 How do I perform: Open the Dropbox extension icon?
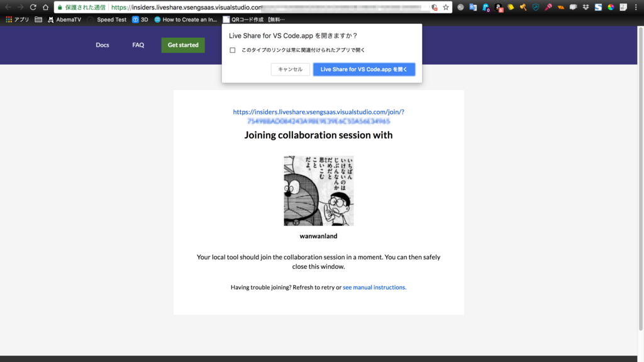586,7
